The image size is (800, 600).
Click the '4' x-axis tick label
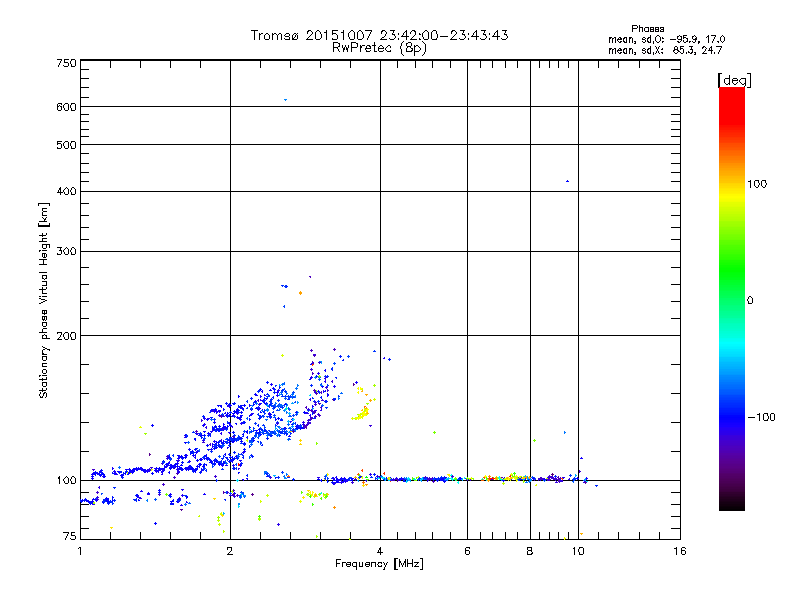pyautogui.click(x=380, y=551)
